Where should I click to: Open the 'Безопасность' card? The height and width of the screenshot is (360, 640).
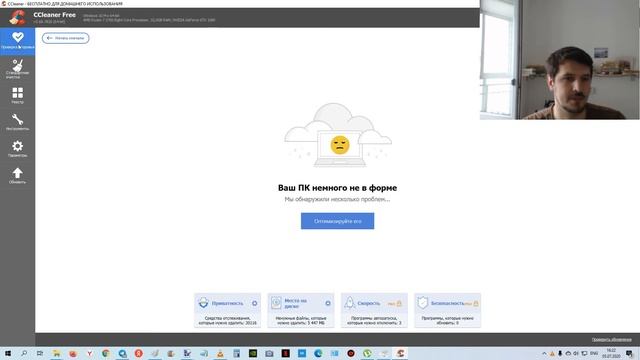(x=448, y=310)
